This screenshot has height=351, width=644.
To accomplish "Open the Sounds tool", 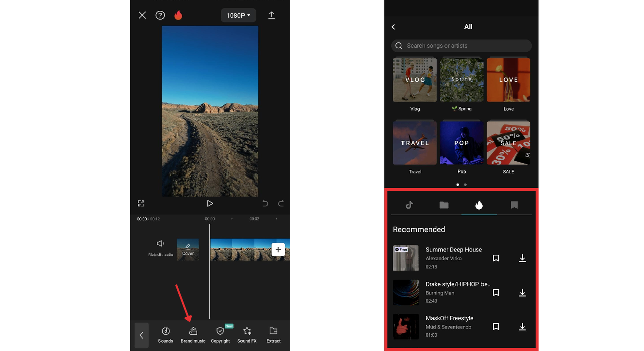I will 166,335.
